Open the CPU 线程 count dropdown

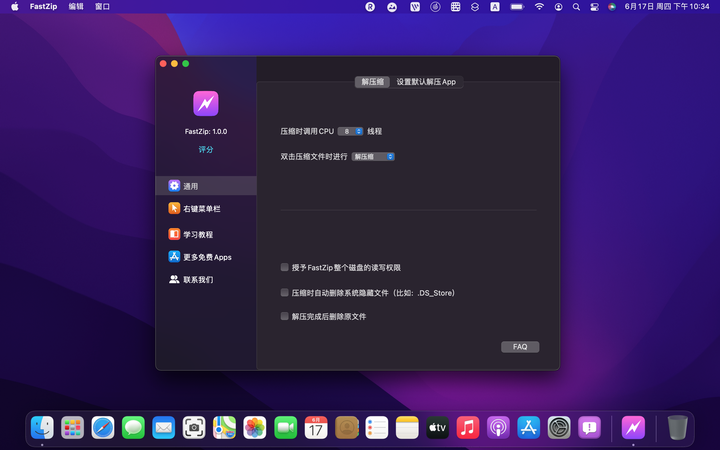350,131
